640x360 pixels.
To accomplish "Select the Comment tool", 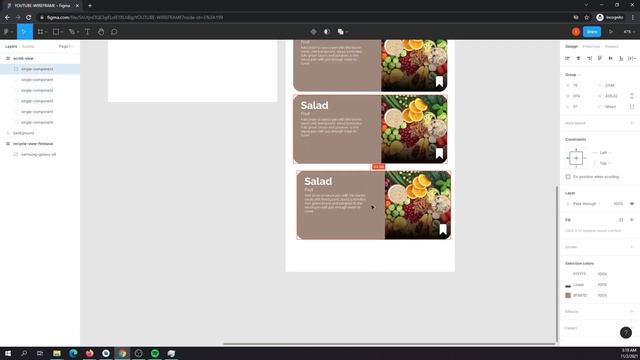I will pyautogui.click(x=114, y=31).
